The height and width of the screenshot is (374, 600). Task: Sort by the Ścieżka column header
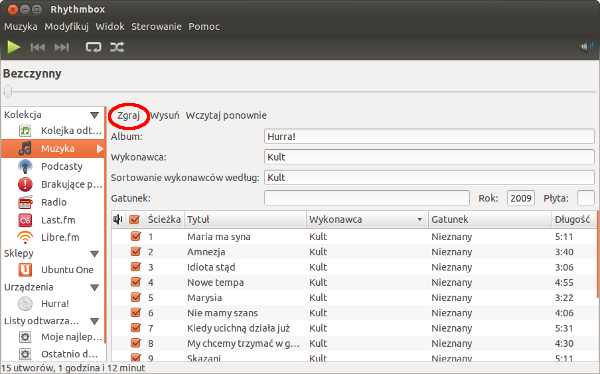coord(164,219)
